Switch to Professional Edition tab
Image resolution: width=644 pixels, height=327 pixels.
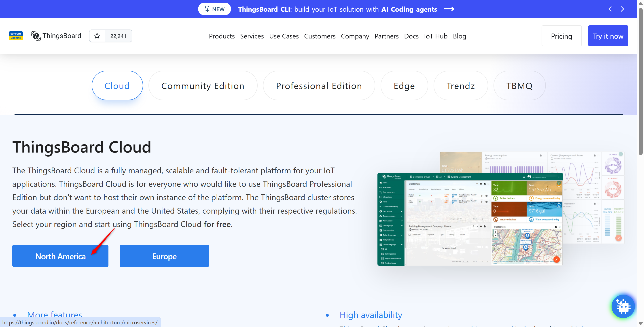319,85
